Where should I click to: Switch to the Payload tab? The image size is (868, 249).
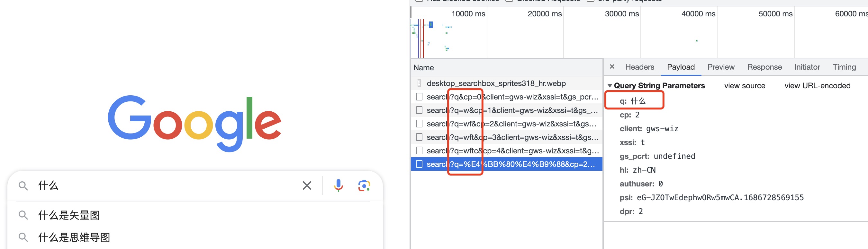click(x=681, y=67)
